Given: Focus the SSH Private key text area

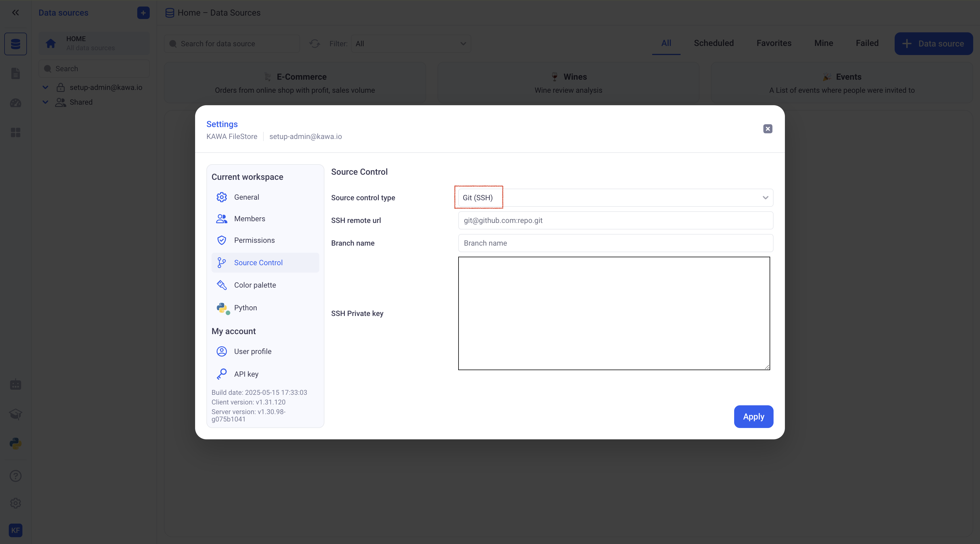Looking at the screenshot, I should (x=614, y=313).
